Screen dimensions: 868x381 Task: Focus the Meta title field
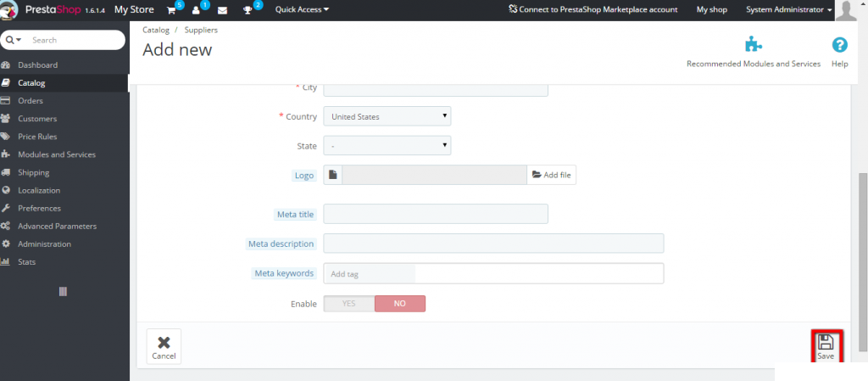[x=436, y=214]
